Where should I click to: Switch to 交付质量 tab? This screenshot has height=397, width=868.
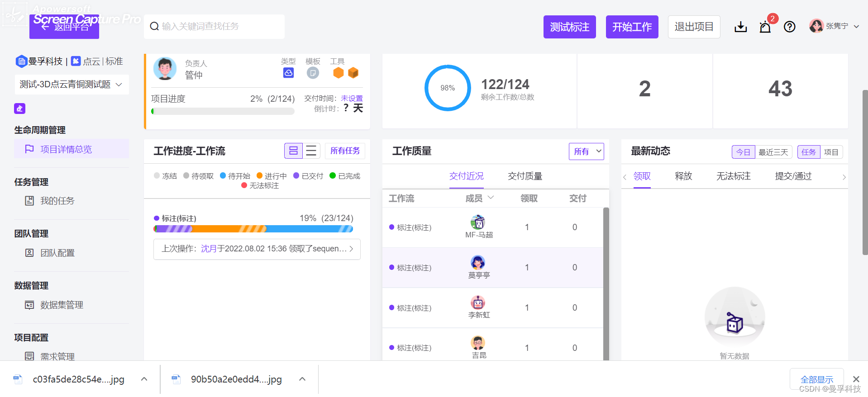point(525,176)
